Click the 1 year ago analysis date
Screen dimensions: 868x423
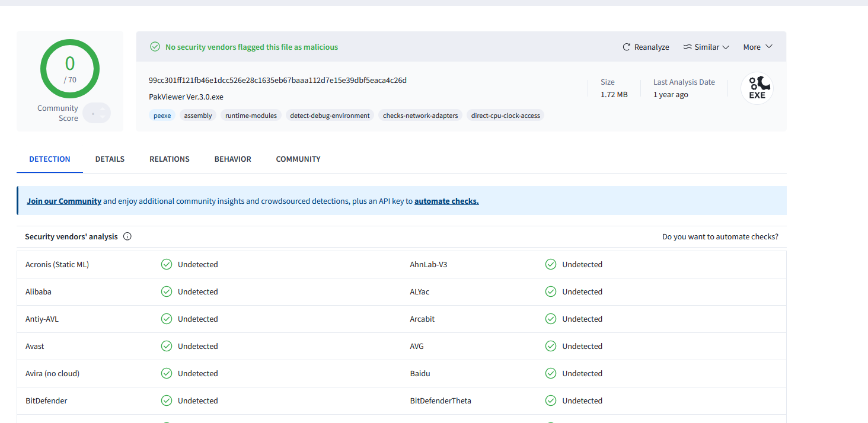click(x=671, y=94)
